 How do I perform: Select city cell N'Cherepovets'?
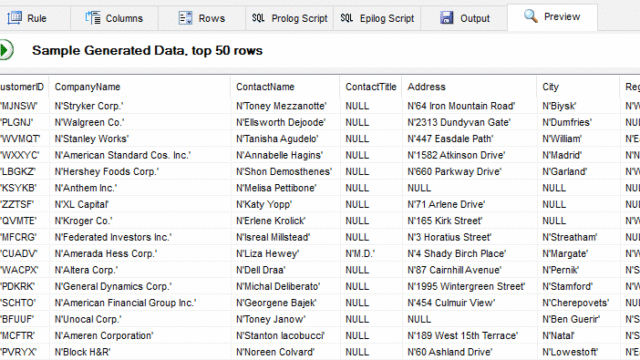(x=578, y=303)
